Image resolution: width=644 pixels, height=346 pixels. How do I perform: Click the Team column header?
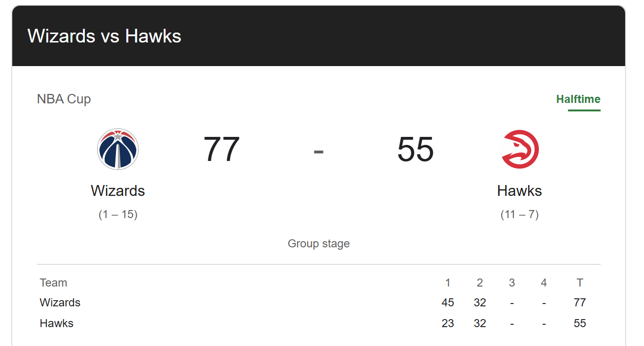point(54,283)
